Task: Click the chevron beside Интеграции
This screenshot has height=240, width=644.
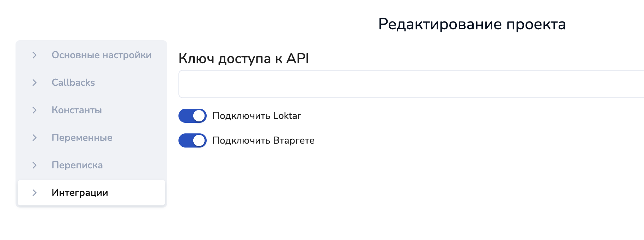Action: click(35, 193)
